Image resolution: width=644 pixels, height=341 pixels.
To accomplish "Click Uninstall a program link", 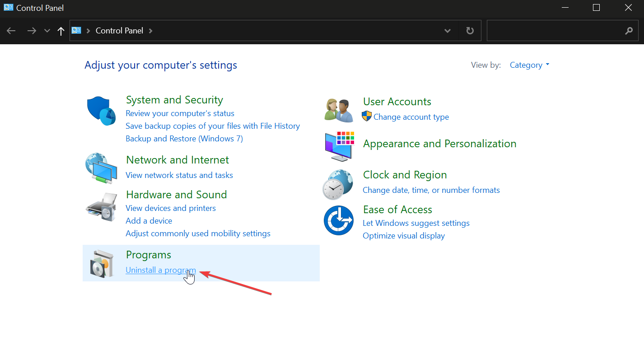I will 160,270.
